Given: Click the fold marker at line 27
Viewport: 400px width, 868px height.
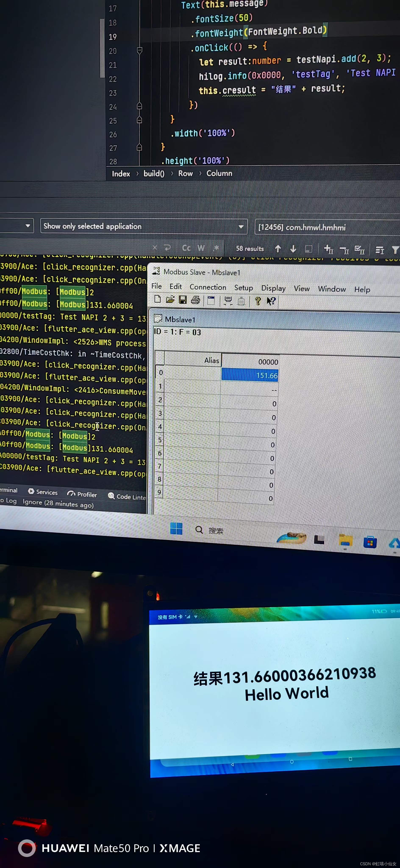Looking at the screenshot, I should click(x=139, y=147).
